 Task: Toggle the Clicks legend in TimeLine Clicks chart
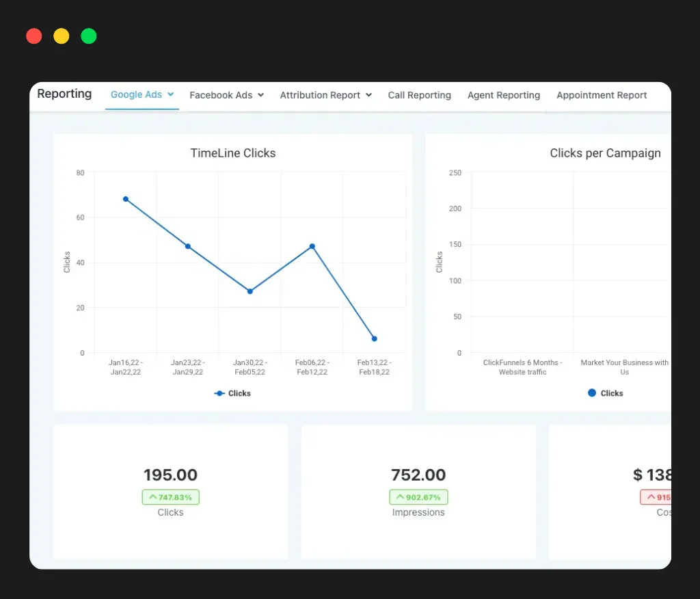point(232,393)
